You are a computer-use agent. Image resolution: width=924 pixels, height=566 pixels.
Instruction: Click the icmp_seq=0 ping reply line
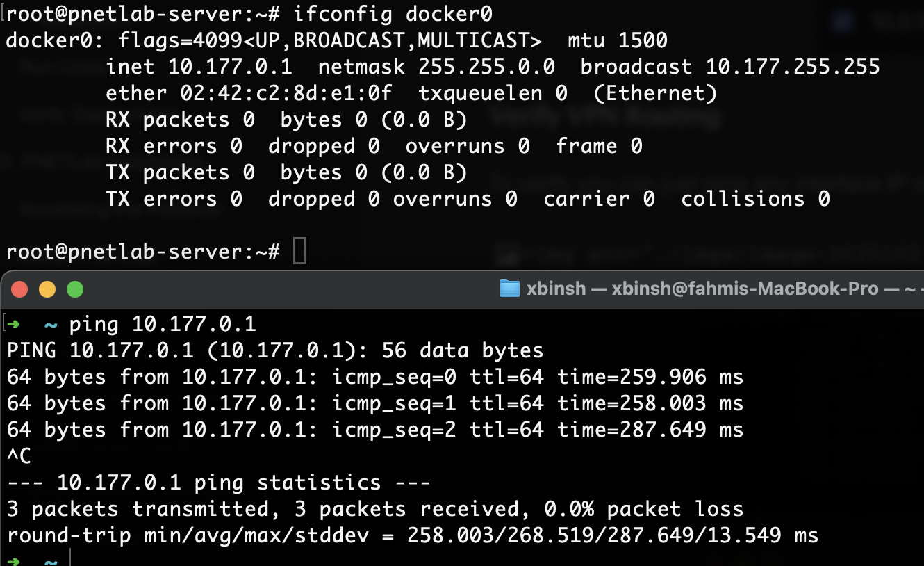tap(375, 378)
